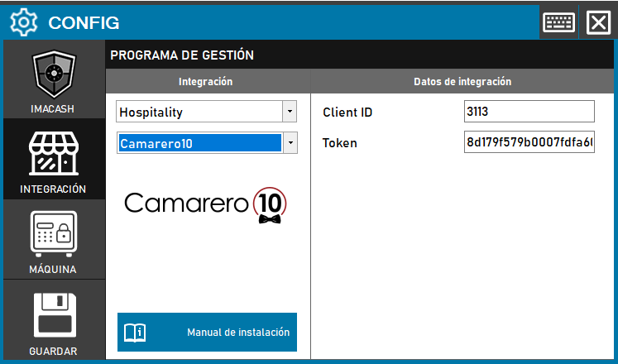
Task: Click the CONFIG gear icon
Action: (24, 22)
